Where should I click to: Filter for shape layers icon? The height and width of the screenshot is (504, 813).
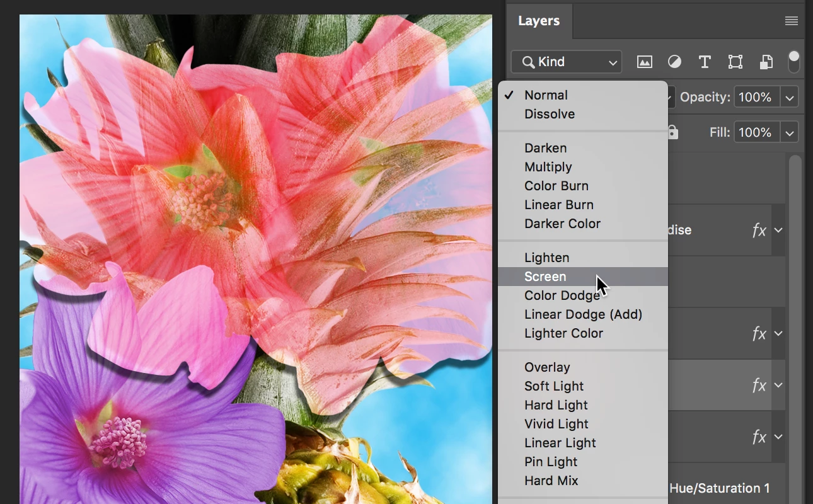[x=735, y=62]
